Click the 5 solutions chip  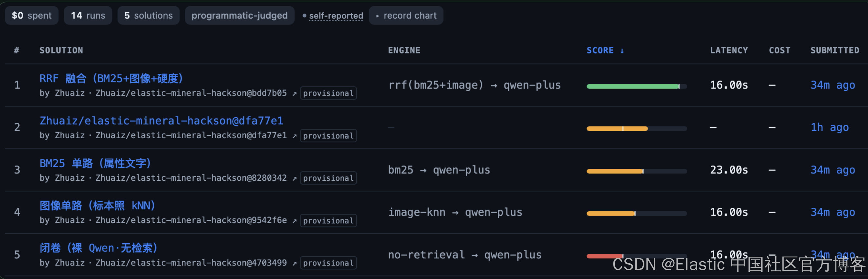click(148, 15)
